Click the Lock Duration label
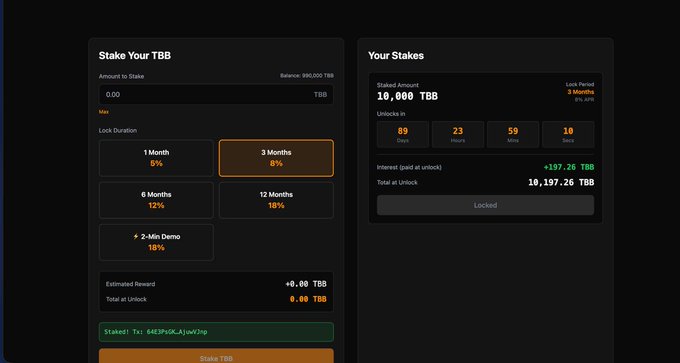Viewport: 680px width, 363px height. point(118,130)
